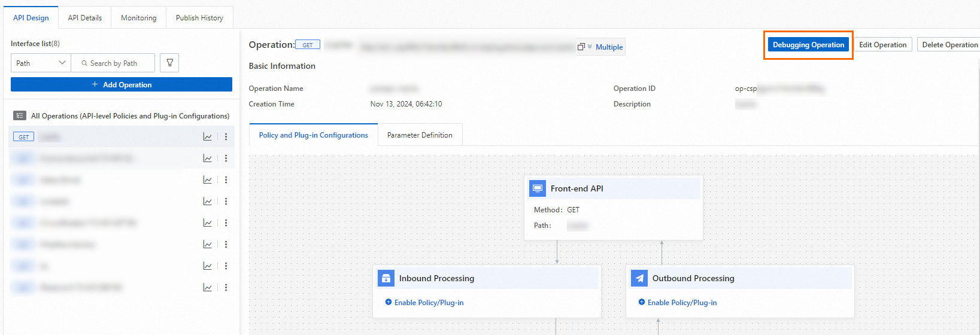The width and height of the screenshot is (980, 335).
Task: Click the Description label
Action: pos(632,104)
